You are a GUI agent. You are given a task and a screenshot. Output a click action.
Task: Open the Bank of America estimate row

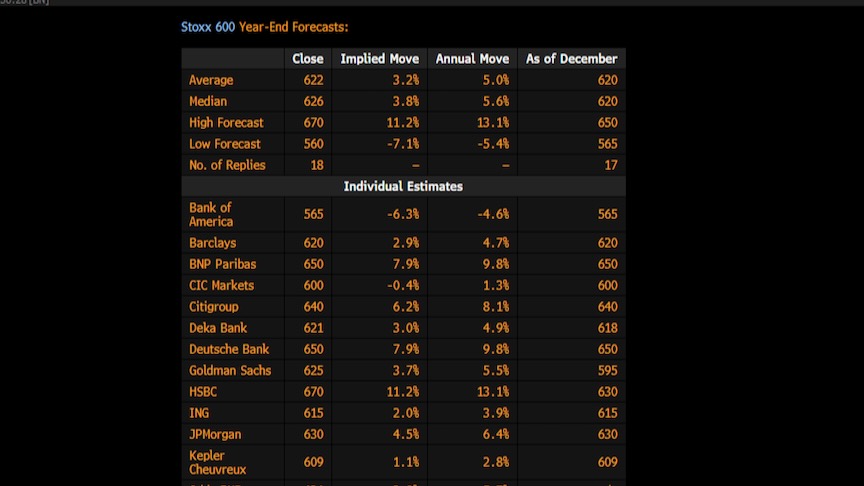(211, 214)
